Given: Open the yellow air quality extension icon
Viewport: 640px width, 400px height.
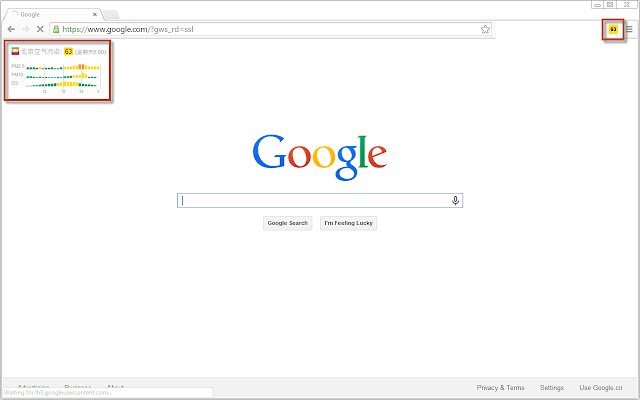Looking at the screenshot, I should point(613,29).
